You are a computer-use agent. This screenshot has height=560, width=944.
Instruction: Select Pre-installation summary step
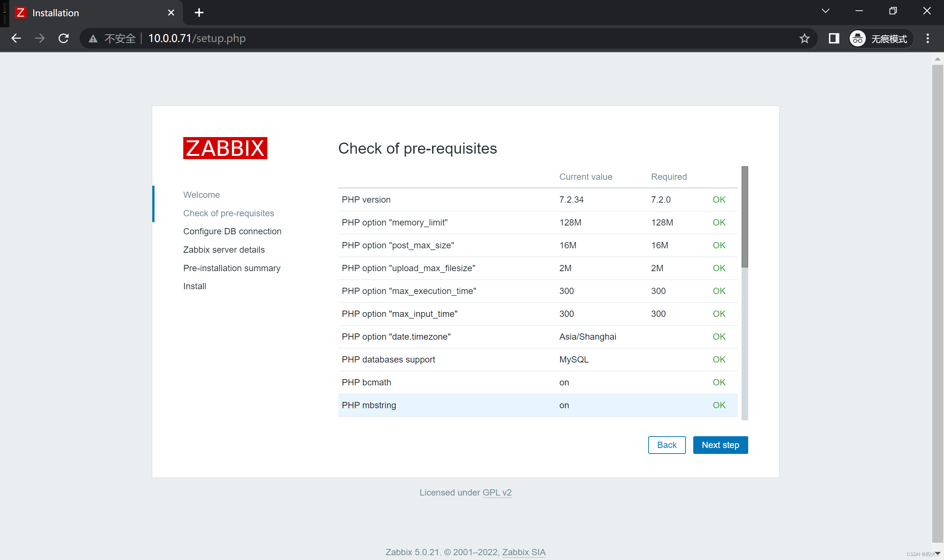[x=232, y=268]
